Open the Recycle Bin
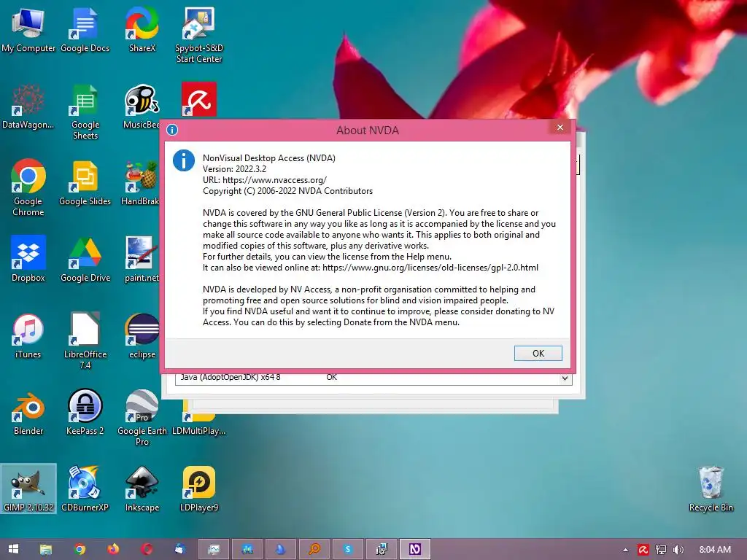This screenshot has height=560, width=747. 711,489
